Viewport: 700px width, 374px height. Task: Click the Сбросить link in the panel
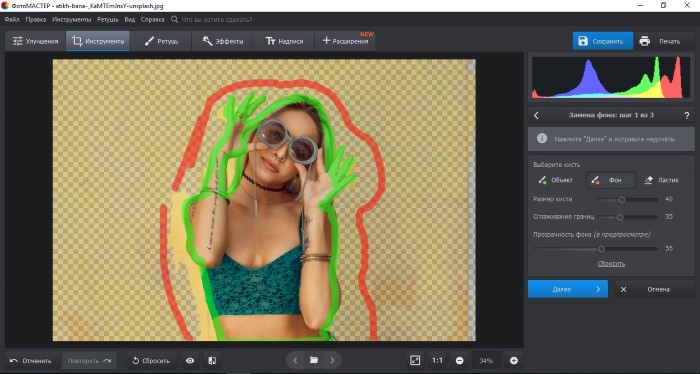(611, 263)
